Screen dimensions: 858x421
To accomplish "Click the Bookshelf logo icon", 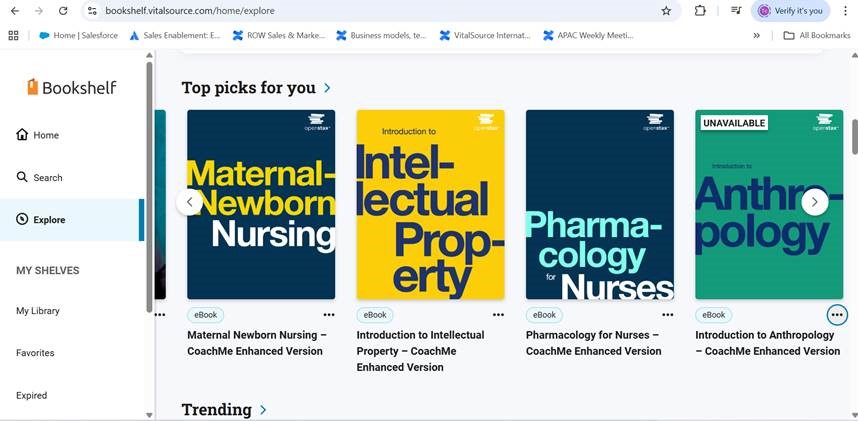I will [x=33, y=87].
